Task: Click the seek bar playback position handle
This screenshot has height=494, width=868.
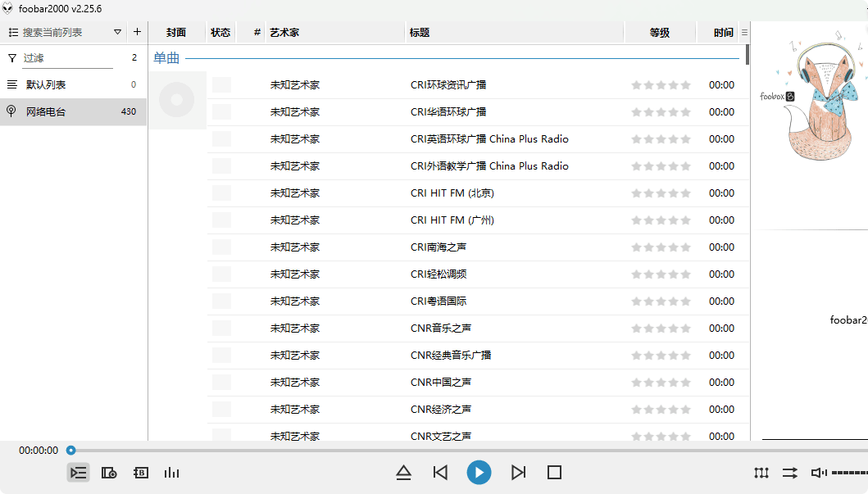Action: [x=70, y=451]
